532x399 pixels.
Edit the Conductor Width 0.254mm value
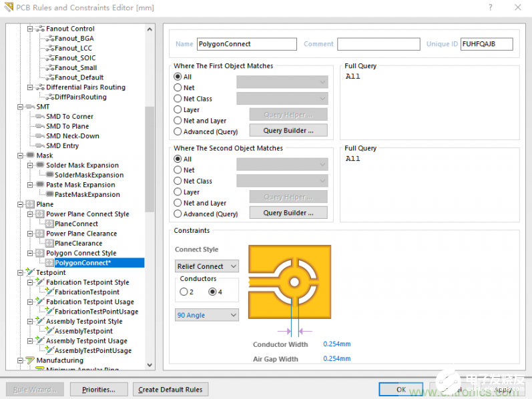tap(337, 344)
